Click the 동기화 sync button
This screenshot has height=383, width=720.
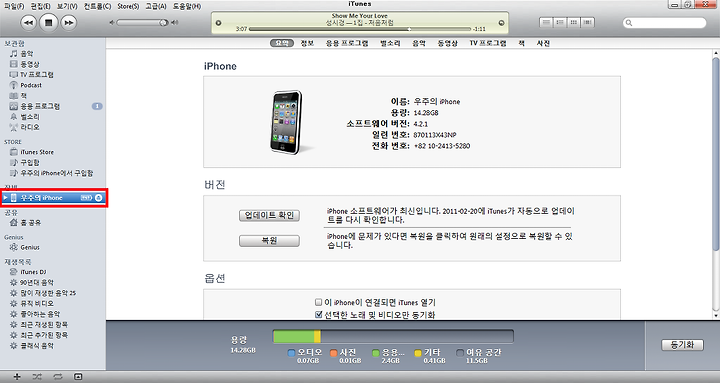(682, 345)
